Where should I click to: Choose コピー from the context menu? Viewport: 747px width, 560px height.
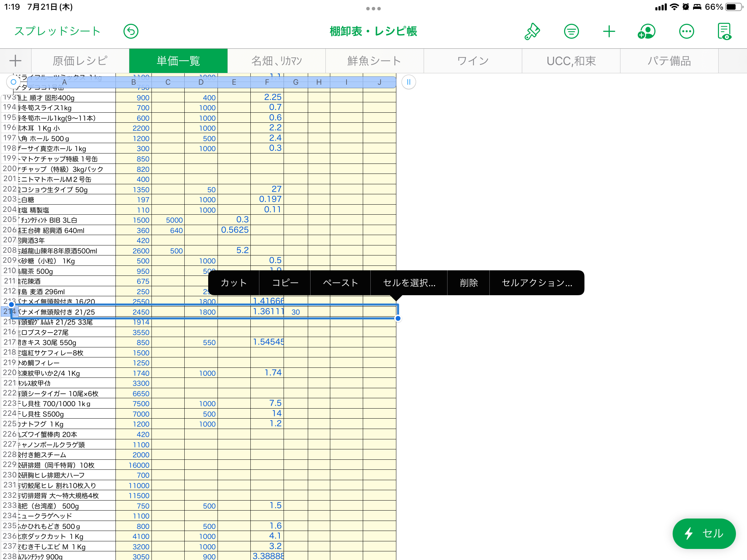[285, 283]
